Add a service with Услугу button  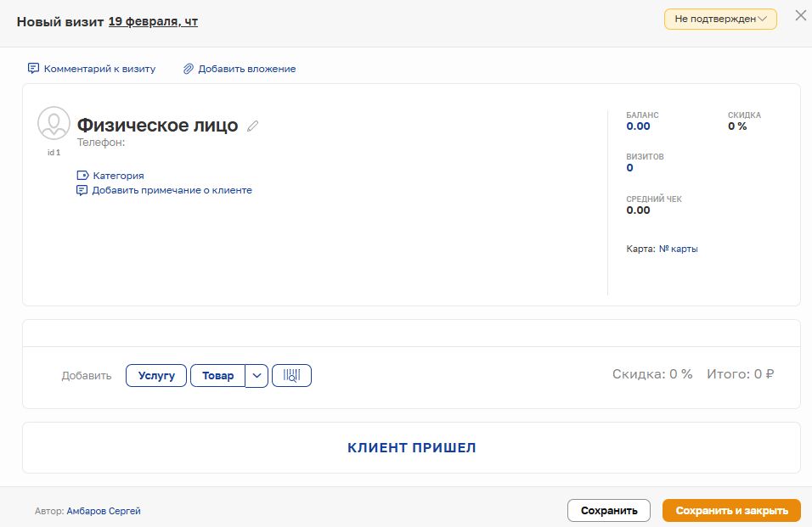(x=156, y=375)
